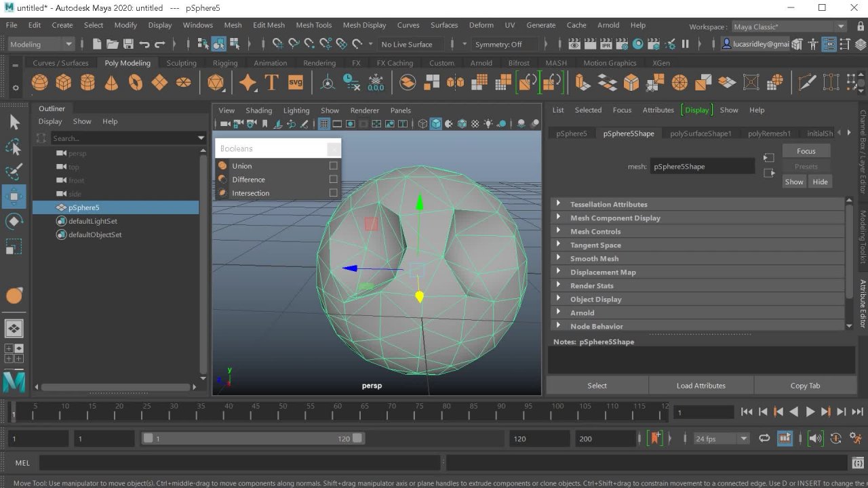Switch to the Sculpting shelf tab
Viewport: 868px width, 488px height.
pyautogui.click(x=181, y=63)
